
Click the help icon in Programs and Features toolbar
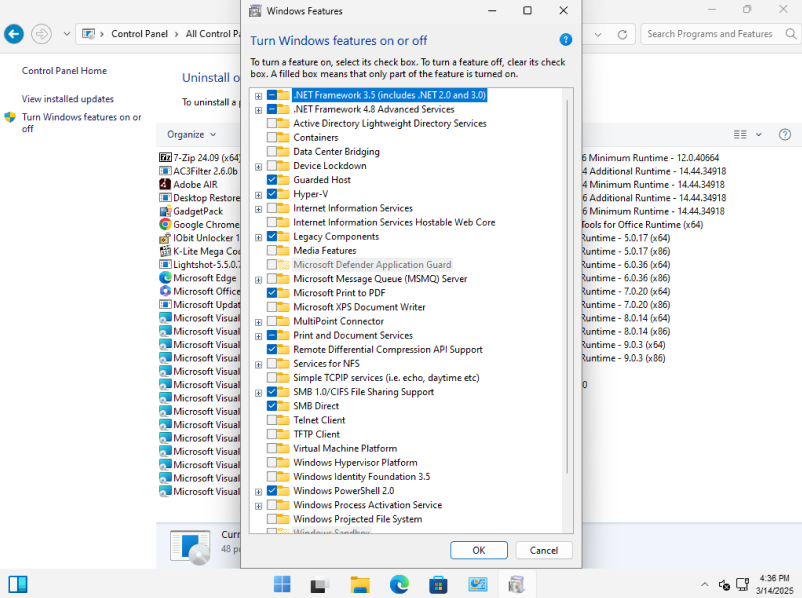click(x=785, y=135)
